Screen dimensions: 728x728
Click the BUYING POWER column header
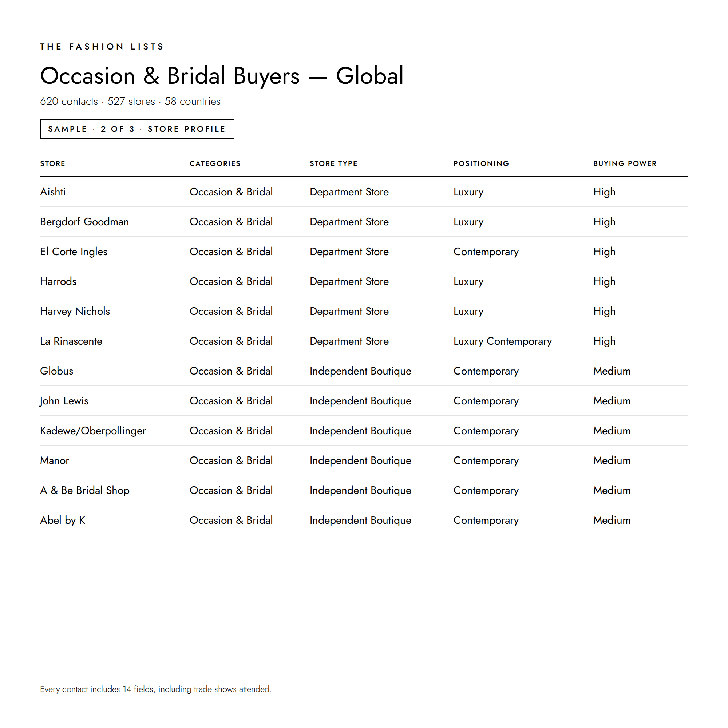coord(625,163)
